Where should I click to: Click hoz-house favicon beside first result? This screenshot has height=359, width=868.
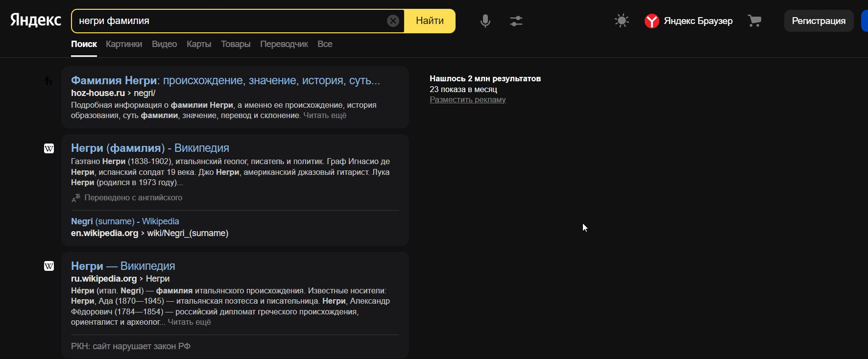48,81
